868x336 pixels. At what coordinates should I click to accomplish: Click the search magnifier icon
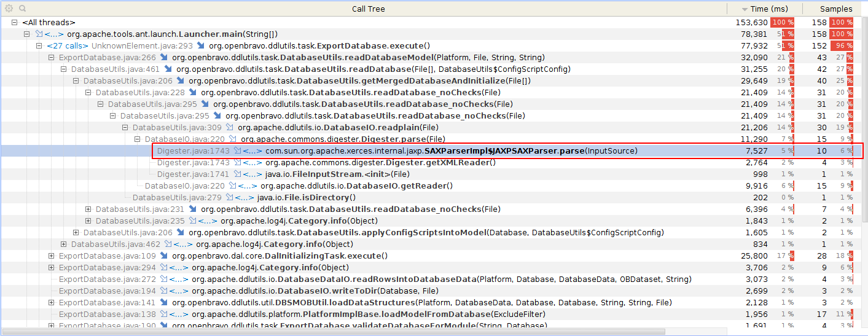coord(22,9)
